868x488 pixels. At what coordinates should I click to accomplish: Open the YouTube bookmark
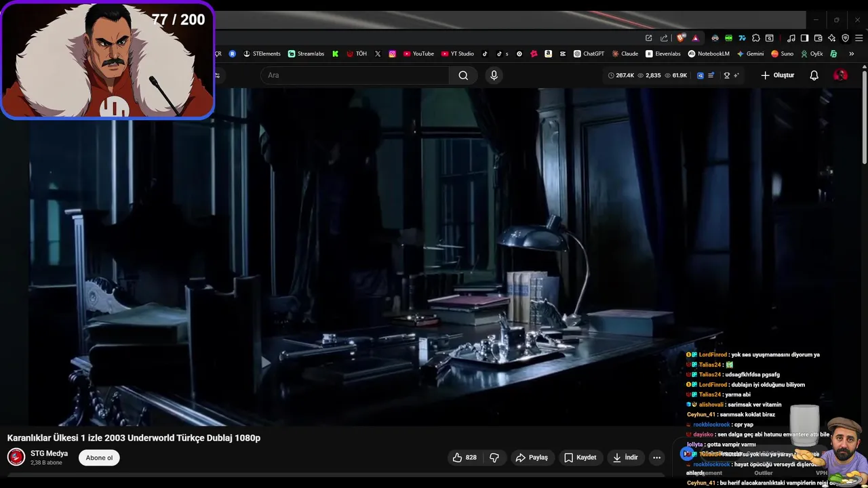(x=418, y=54)
